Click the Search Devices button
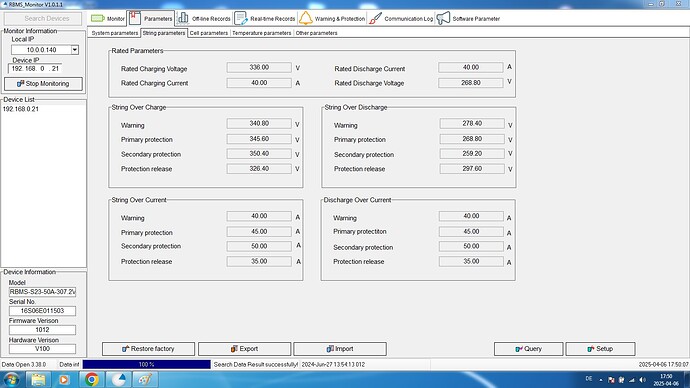 [x=43, y=18]
